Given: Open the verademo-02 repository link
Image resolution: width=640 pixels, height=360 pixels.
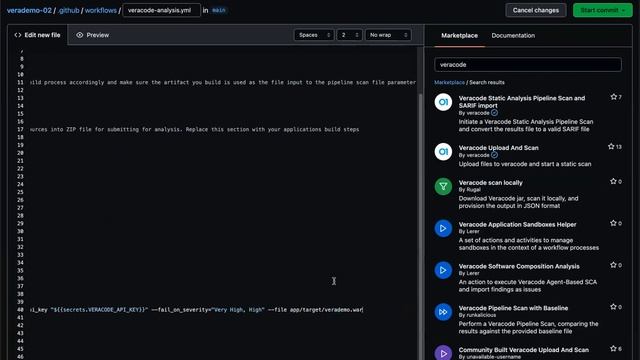Looking at the screenshot, I should pyautogui.click(x=29, y=11).
